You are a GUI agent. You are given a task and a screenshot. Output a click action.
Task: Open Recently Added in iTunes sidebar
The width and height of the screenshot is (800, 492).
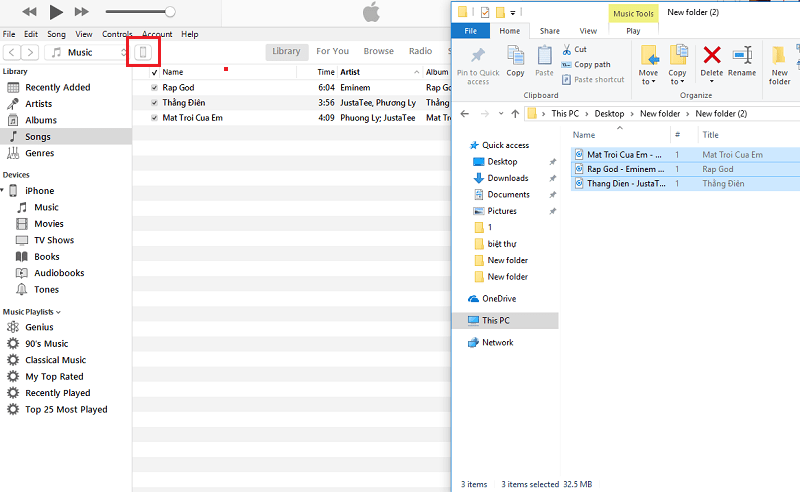[58, 87]
